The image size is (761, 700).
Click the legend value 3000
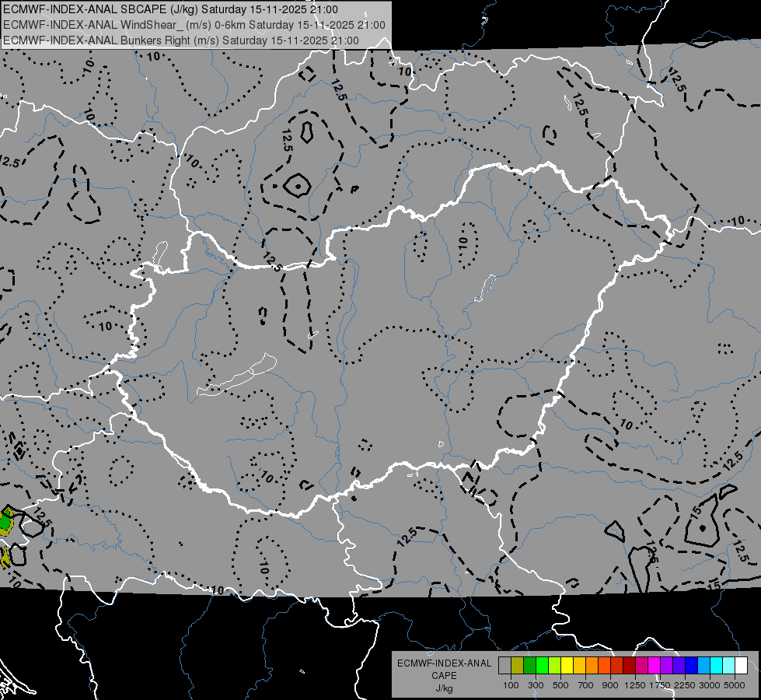[x=710, y=685]
